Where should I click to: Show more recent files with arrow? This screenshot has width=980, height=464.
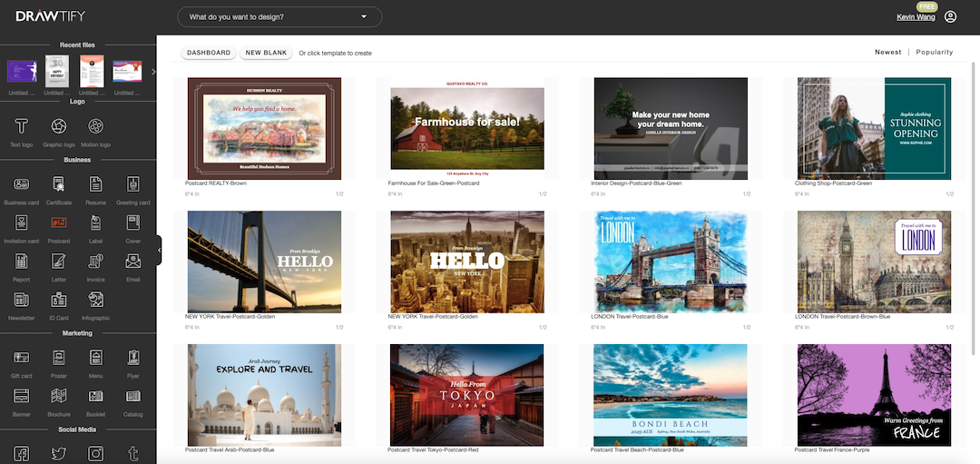click(x=153, y=72)
